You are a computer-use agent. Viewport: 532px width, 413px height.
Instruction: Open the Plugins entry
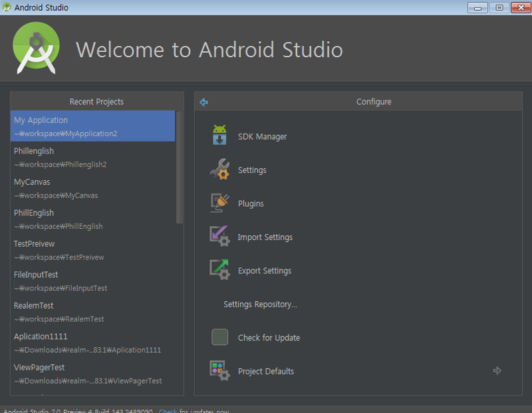(251, 204)
